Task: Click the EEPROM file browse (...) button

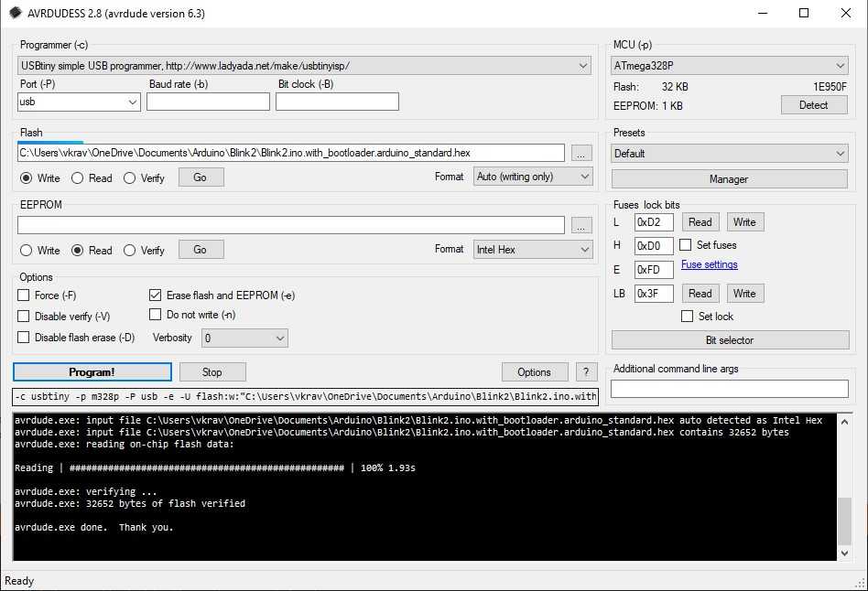Action: point(581,225)
